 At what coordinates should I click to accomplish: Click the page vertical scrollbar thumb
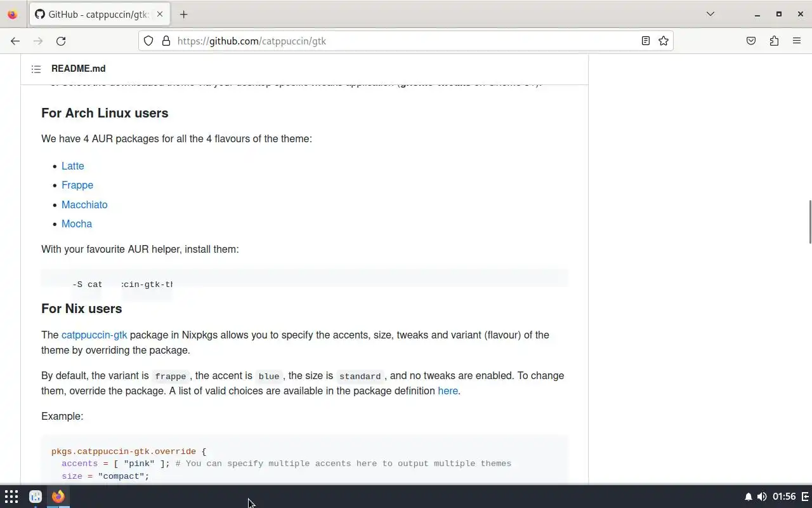click(x=809, y=221)
